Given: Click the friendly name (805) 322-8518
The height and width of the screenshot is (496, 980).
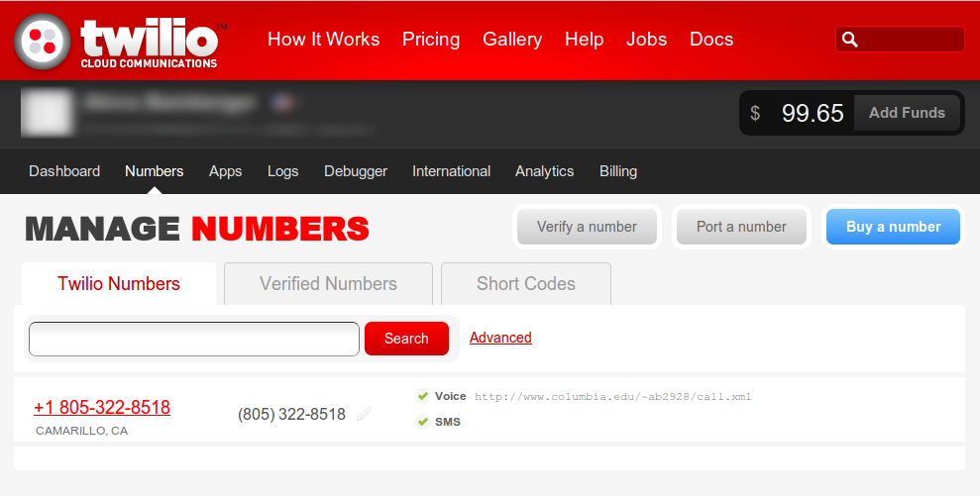Looking at the screenshot, I should pos(291,414).
